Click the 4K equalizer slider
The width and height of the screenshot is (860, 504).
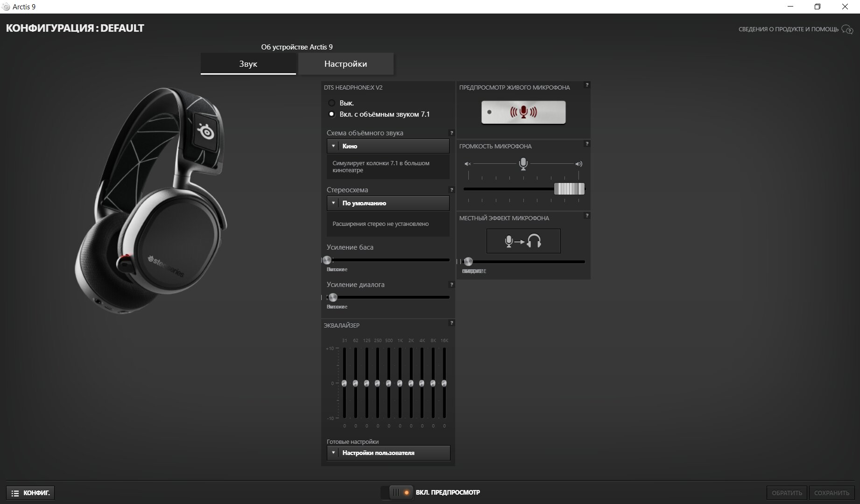point(422,383)
